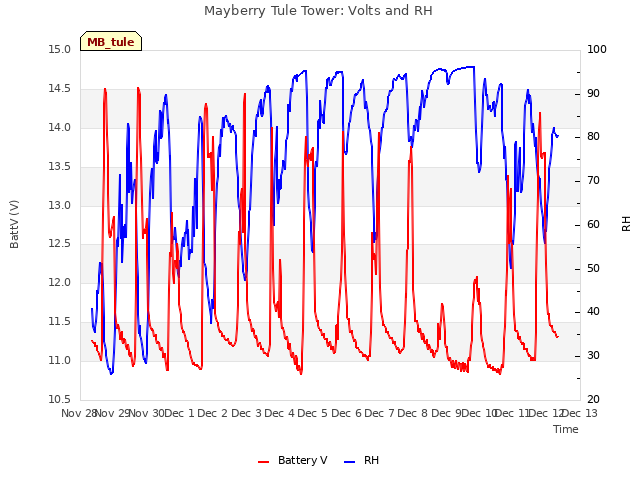
Task: Click the Dec 8 date tick
Action: pos(413,413)
